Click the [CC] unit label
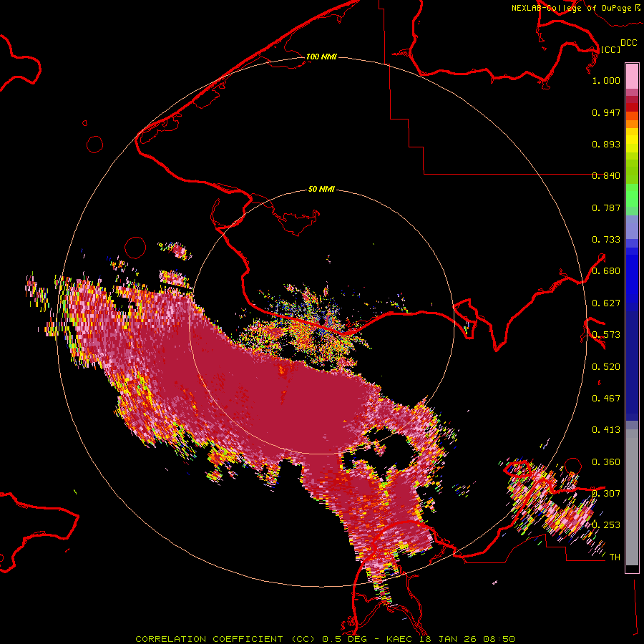This screenshot has width=644, height=644. (610, 49)
